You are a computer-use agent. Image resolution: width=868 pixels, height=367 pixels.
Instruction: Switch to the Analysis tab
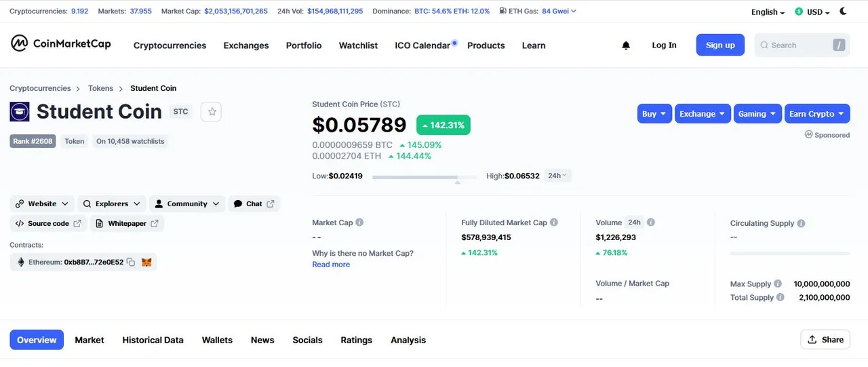point(408,340)
